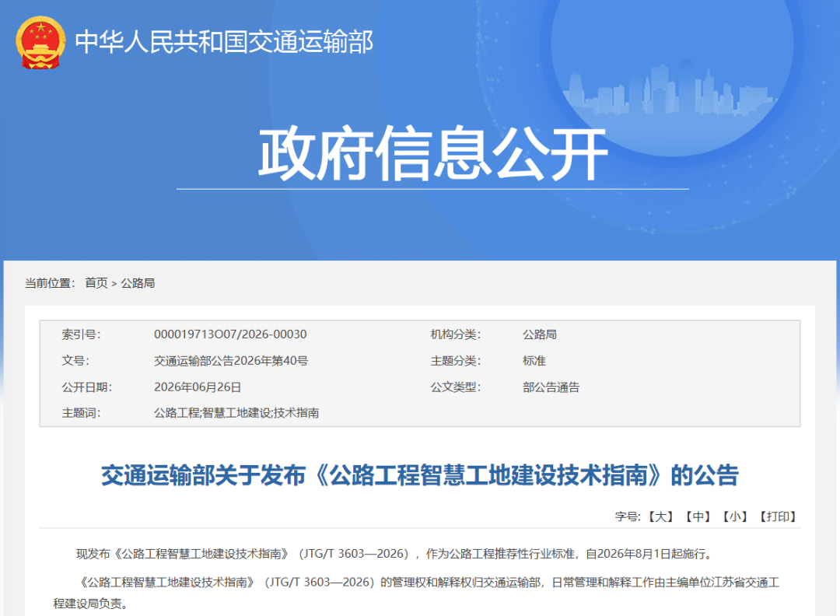
Task: Click the 文号 value 交通运输部公告2026年第40号
Action: (231, 361)
